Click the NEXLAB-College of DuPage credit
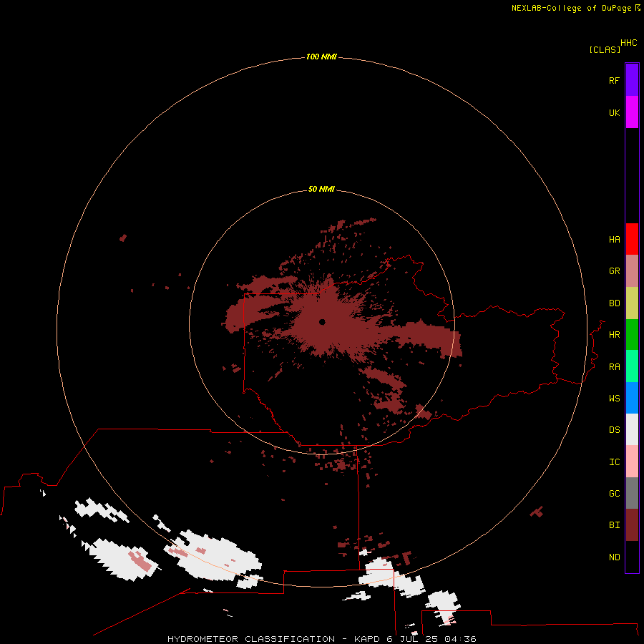The width and height of the screenshot is (644, 644). click(576, 8)
